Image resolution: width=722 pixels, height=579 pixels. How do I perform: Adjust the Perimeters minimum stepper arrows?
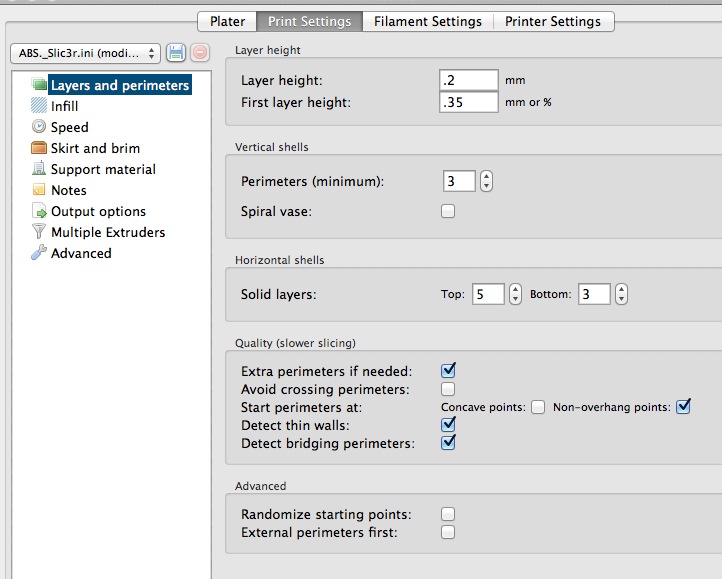[486, 182]
